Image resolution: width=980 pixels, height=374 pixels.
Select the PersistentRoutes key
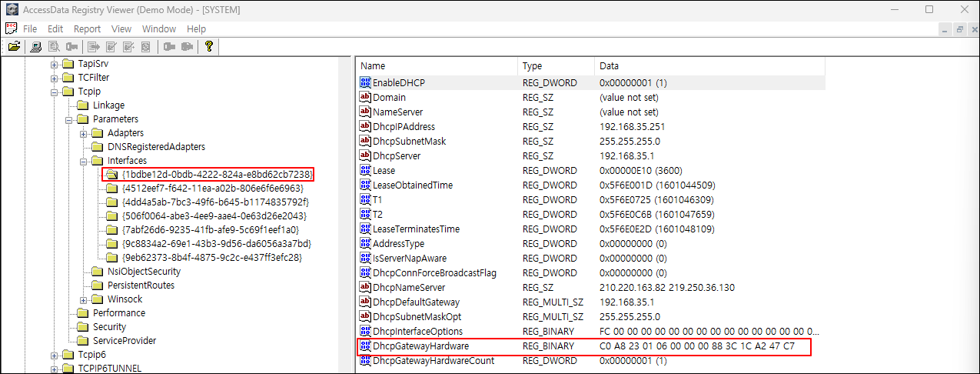pos(141,286)
